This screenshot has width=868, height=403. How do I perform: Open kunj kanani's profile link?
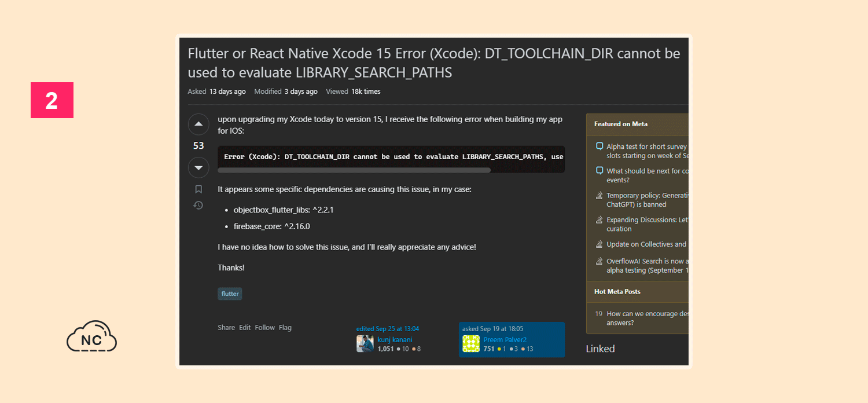pyautogui.click(x=395, y=340)
